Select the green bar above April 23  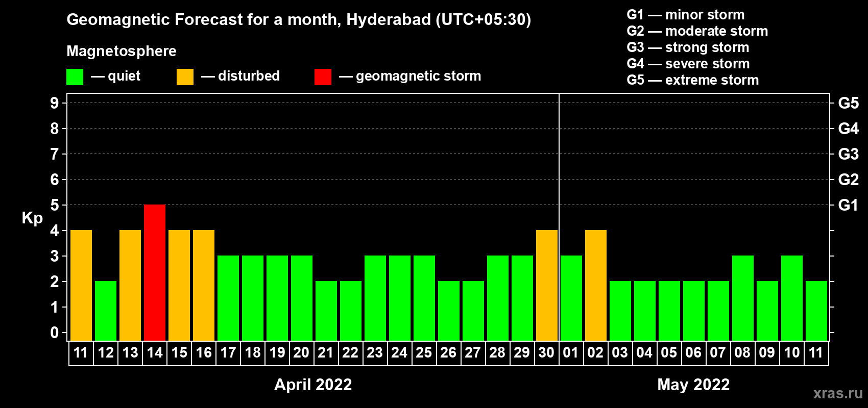coord(375,298)
